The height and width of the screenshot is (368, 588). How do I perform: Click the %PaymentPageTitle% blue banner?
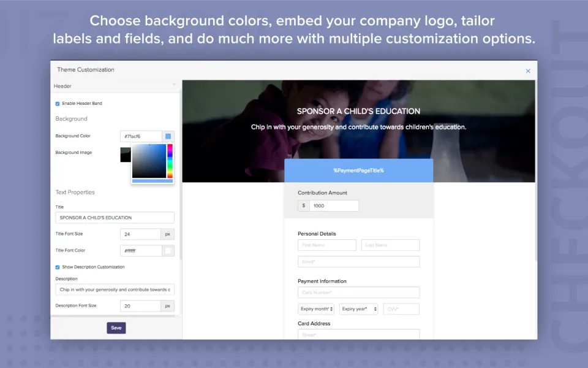(x=358, y=171)
